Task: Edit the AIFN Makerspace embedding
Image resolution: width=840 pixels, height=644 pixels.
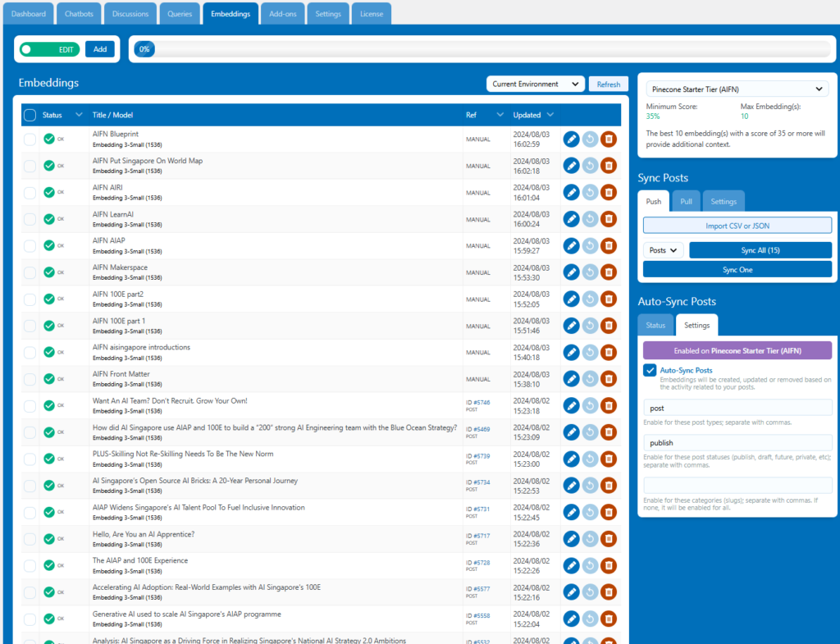Action: pyautogui.click(x=571, y=272)
